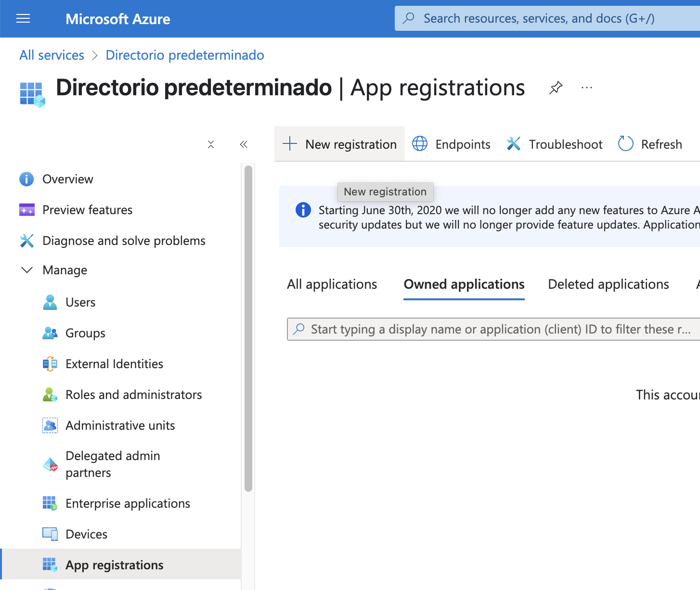The height and width of the screenshot is (590, 700).
Task: Click the directory grid icon beside the page title
Action: click(x=32, y=94)
